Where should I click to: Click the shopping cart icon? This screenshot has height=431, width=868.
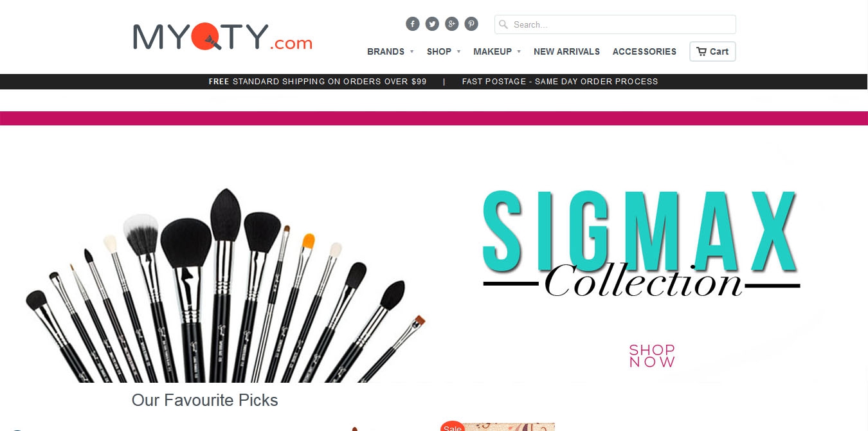(701, 51)
